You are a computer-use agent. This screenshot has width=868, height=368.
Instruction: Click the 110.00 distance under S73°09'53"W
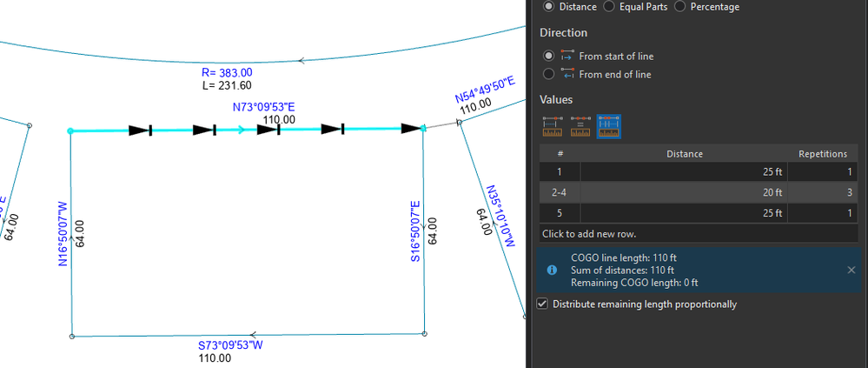click(215, 358)
